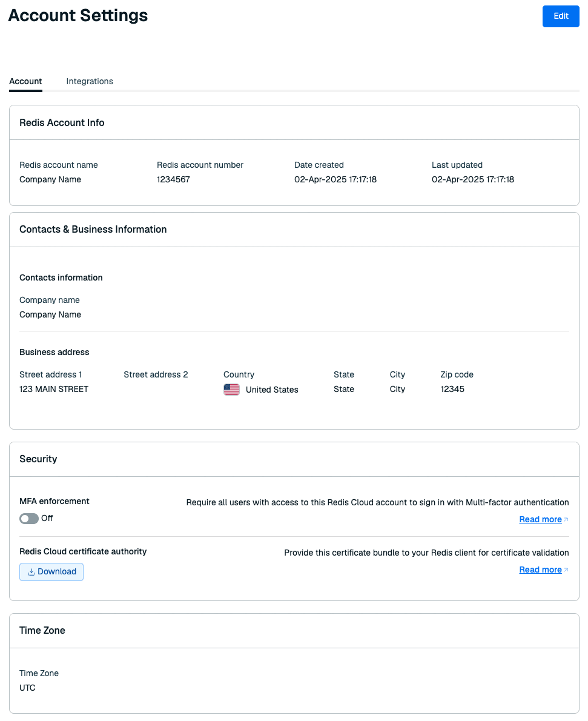The image size is (588, 721).
Task: Toggle the MFA enforcement switch
Action: pos(29,519)
